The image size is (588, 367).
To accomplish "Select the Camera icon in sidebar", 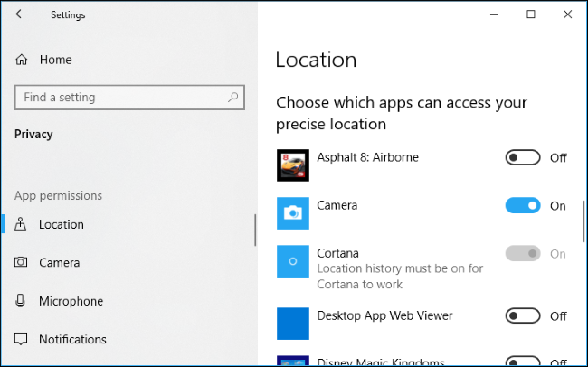I will point(21,262).
